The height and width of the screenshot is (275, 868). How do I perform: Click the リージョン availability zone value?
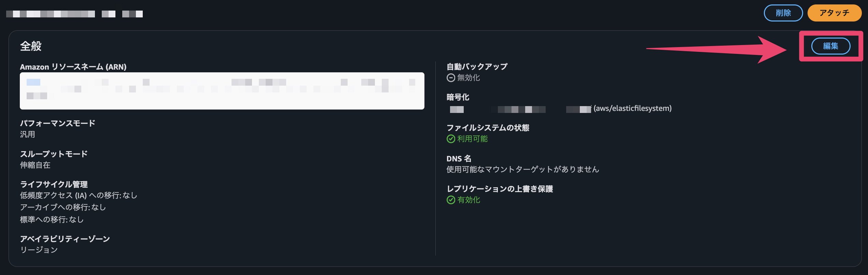[x=39, y=250]
